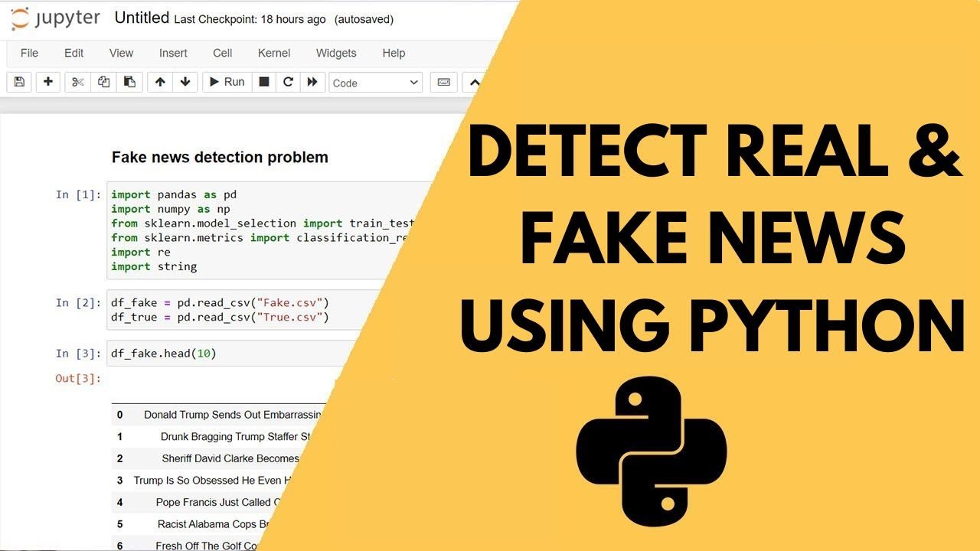Image resolution: width=980 pixels, height=551 pixels.
Task: Select row 2 Sheriff David Clarke Becomes
Action: (x=206, y=458)
